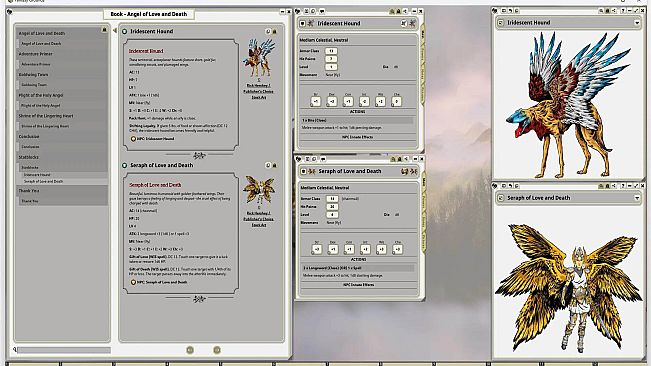Open Publisher's Choice art link under hound thumbnail
The image size is (651, 366).
coord(258,91)
